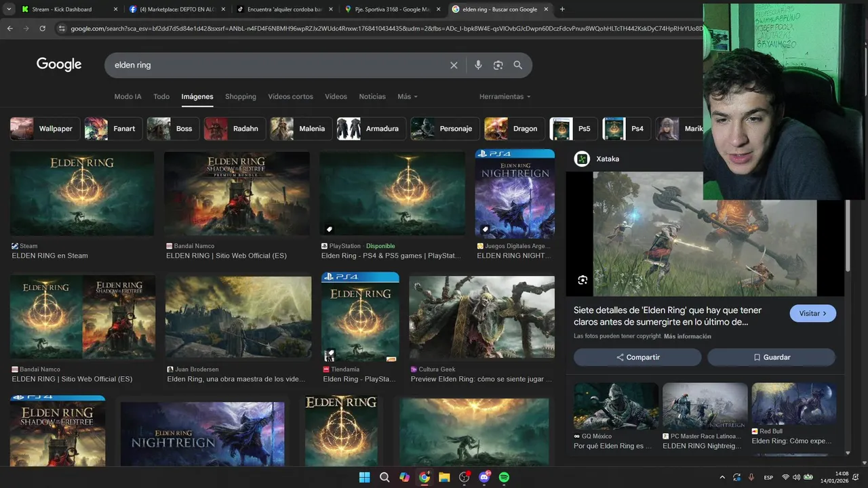Click the Guardar button
Image resolution: width=868 pixels, height=488 pixels.
pos(771,357)
